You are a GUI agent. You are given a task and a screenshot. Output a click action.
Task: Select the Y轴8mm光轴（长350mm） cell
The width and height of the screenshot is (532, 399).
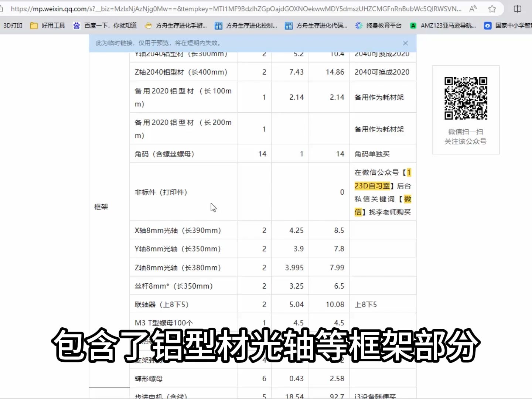point(183,249)
